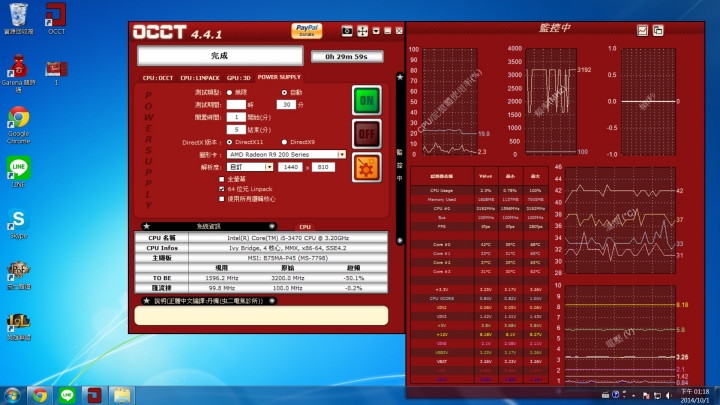Image resolution: width=720 pixels, height=405 pixels.
Task: Click the LINE icon in the taskbar
Action: pos(67,395)
